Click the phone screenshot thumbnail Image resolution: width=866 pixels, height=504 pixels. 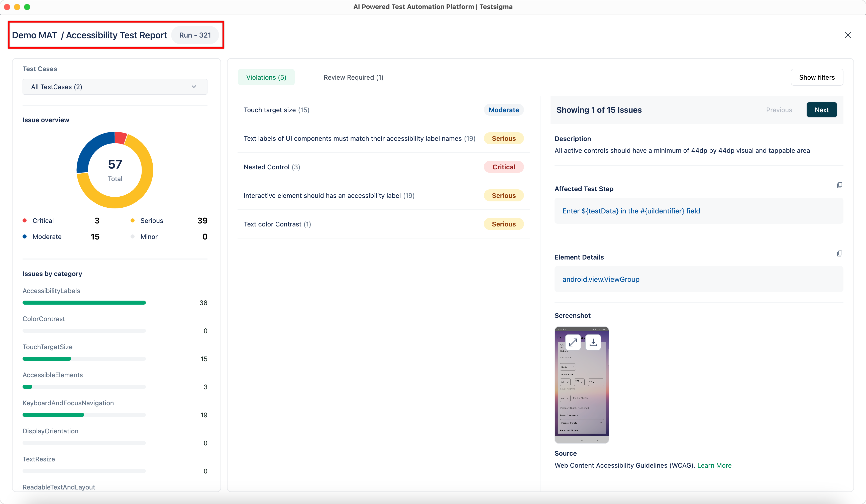click(581, 395)
